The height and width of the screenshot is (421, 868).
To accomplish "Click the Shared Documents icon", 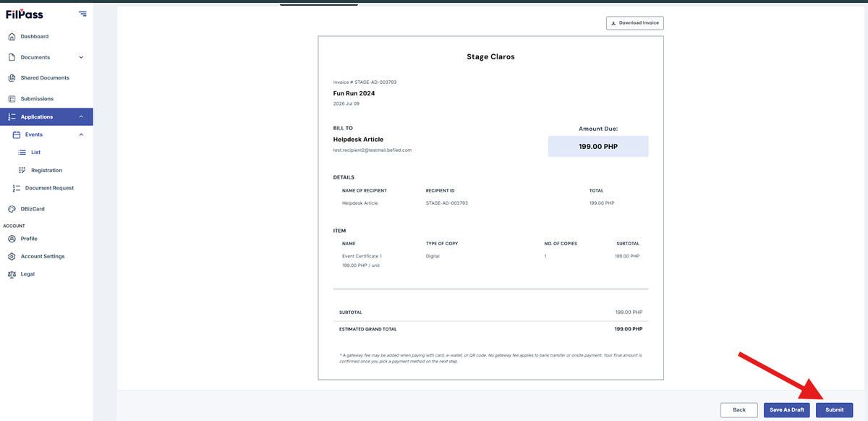I will point(12,78).
